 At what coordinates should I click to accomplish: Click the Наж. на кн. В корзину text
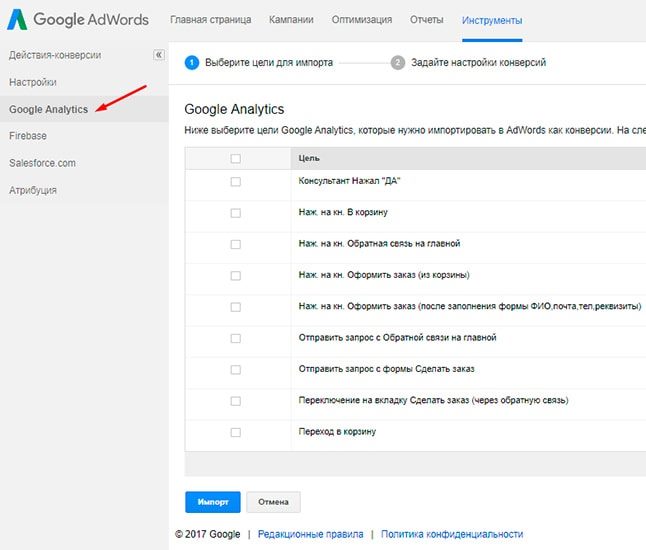(x=343, y=212)
